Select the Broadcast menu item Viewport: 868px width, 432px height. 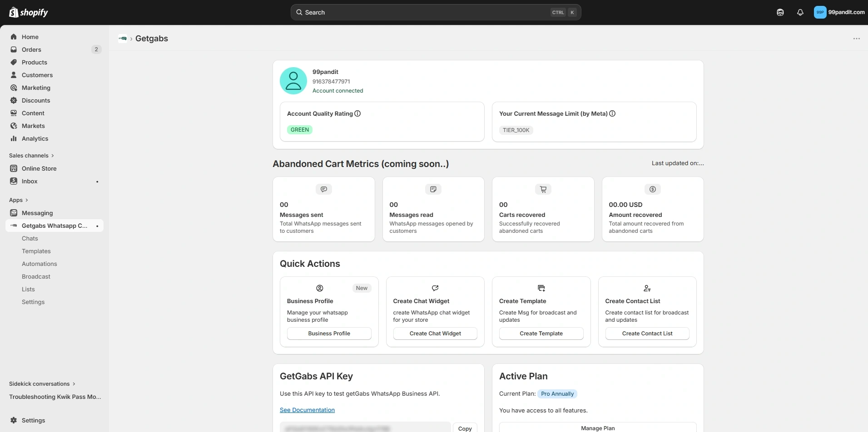click(x=36, y=276)
